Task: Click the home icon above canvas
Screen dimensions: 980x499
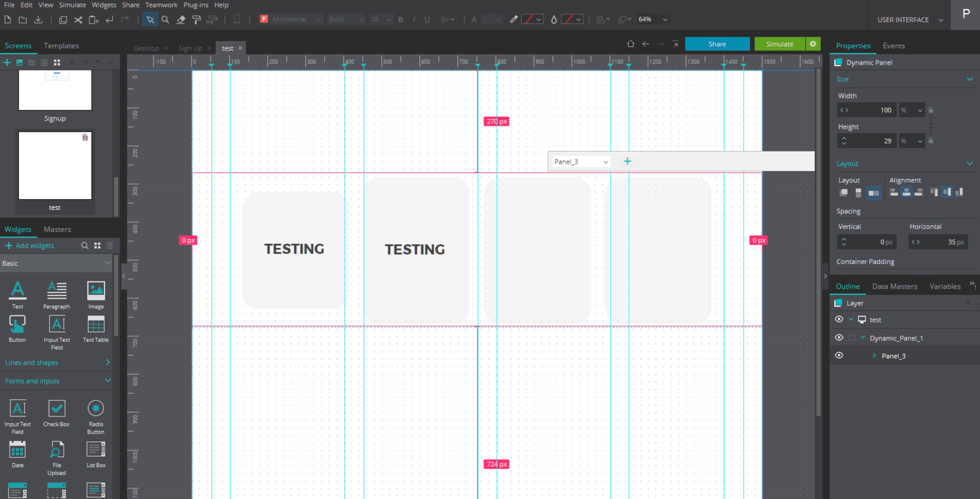Action: (630, 44)
